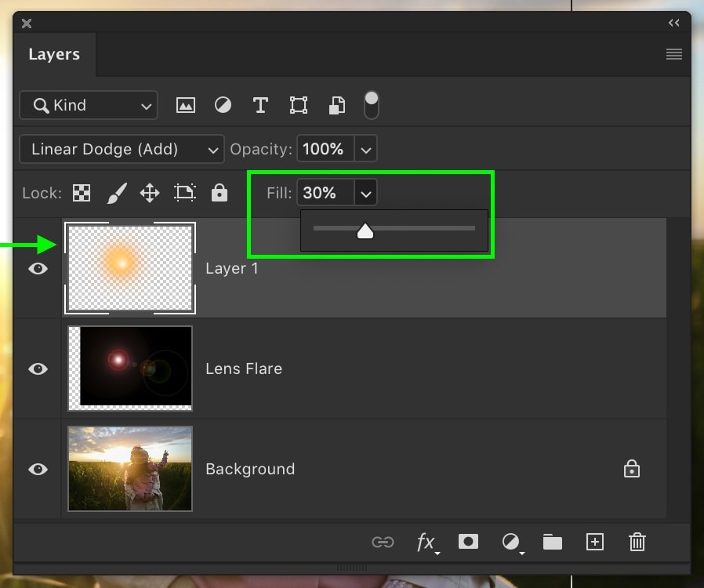The image size is (704, 588).
Task: Open Kind filter dropdown
Action: (x=89, y=106)
